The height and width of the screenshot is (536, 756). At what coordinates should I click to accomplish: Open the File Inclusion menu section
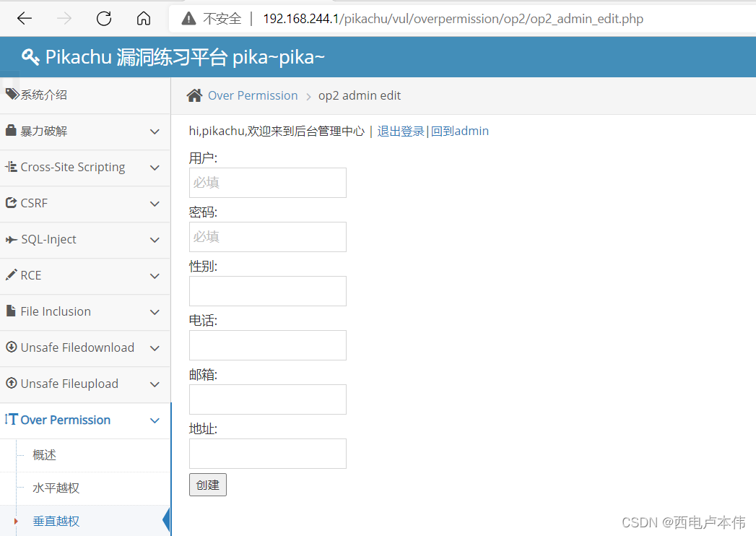85,312
